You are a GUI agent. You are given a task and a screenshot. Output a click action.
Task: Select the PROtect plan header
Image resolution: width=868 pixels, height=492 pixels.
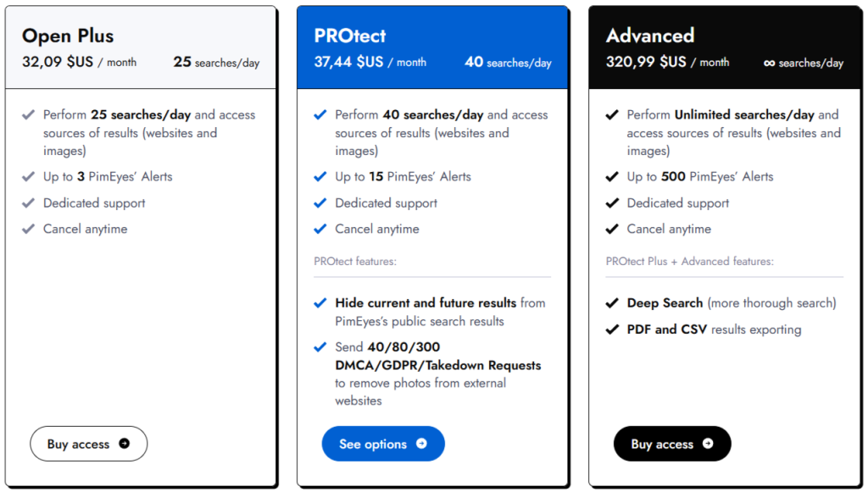point(350,36)
